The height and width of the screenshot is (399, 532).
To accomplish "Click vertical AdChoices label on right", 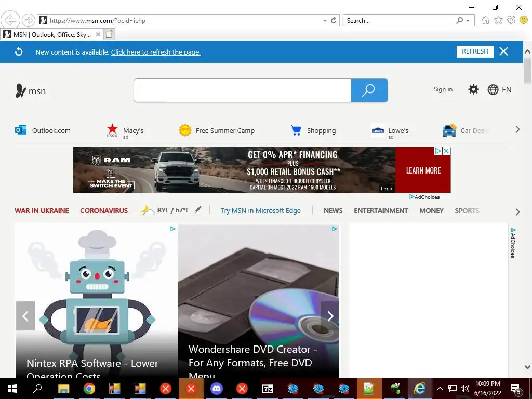I will [513, 243].
